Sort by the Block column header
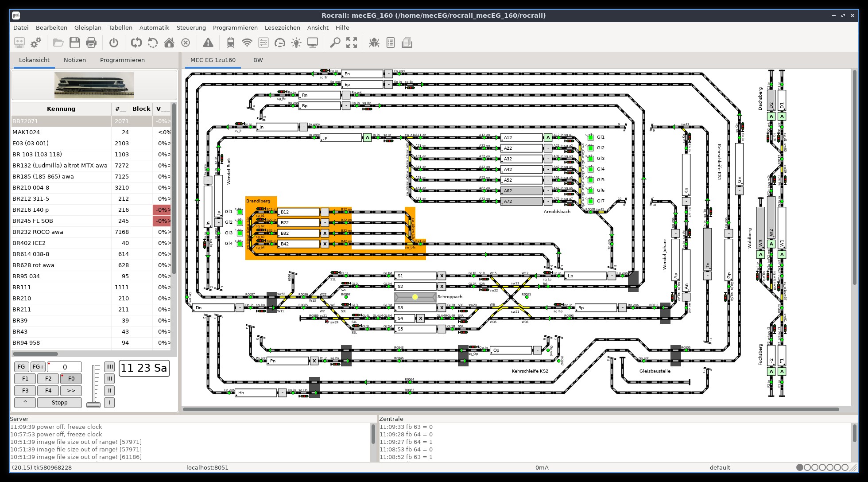 (x=141, y=109)
